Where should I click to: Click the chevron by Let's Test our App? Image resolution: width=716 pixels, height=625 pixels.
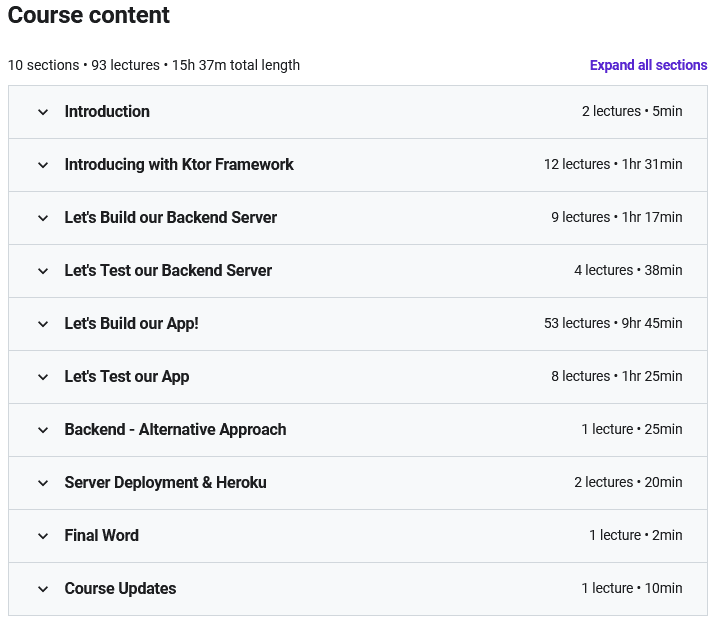tap(43, 377)
